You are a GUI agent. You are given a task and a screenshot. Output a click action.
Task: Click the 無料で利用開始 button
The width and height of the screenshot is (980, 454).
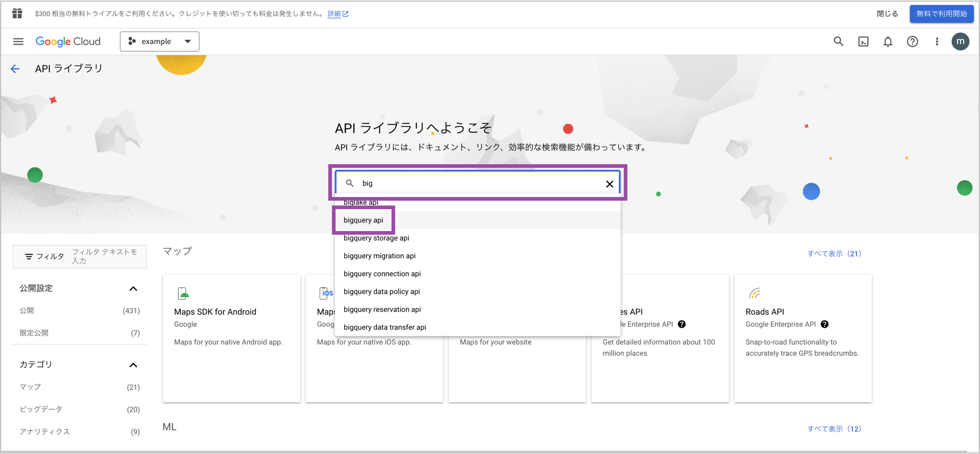tap(941, 14)
